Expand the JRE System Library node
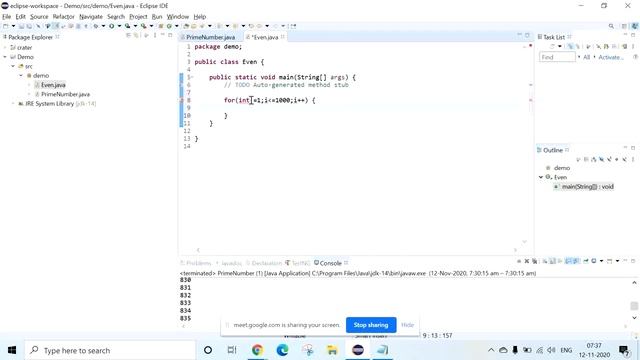Image resolution: width=640 pixels, height=360 pixels. tap(13, 104)
